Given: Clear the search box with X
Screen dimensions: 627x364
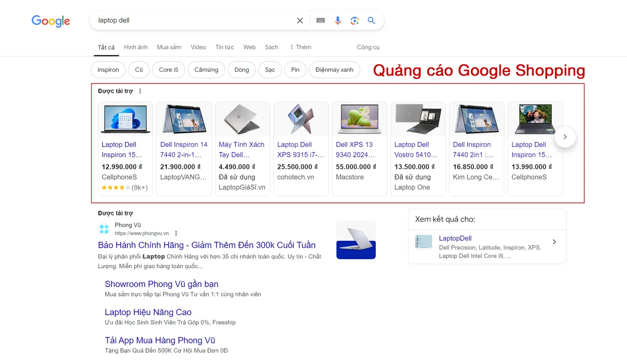Looking at the screenshot, I should coord(300,20).
